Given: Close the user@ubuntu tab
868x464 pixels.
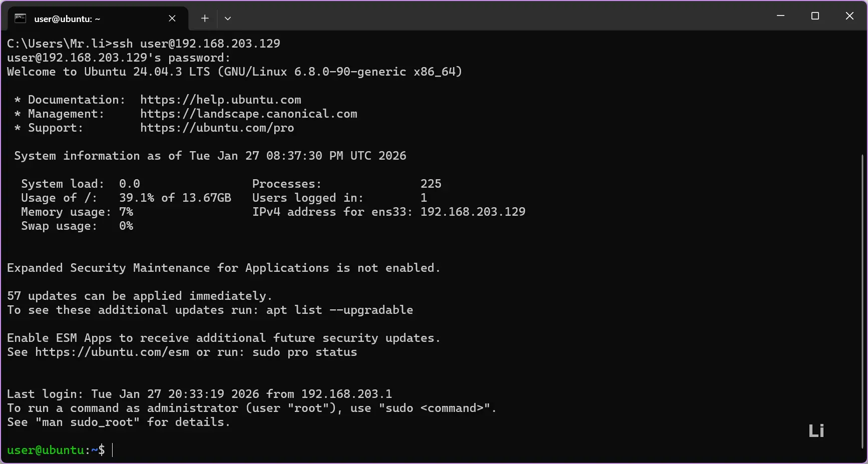Looking at the screenshot, I should coord(172,19).
